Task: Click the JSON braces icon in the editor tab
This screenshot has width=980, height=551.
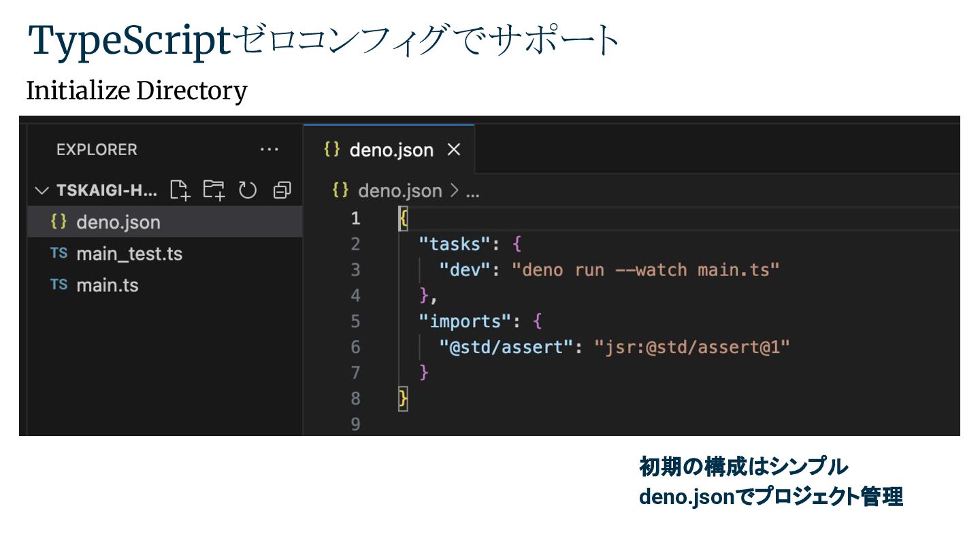Action: pos(331,150)
